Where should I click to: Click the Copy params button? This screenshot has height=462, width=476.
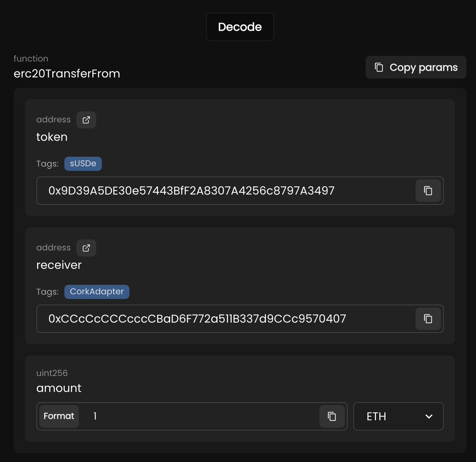pos(416,67)
